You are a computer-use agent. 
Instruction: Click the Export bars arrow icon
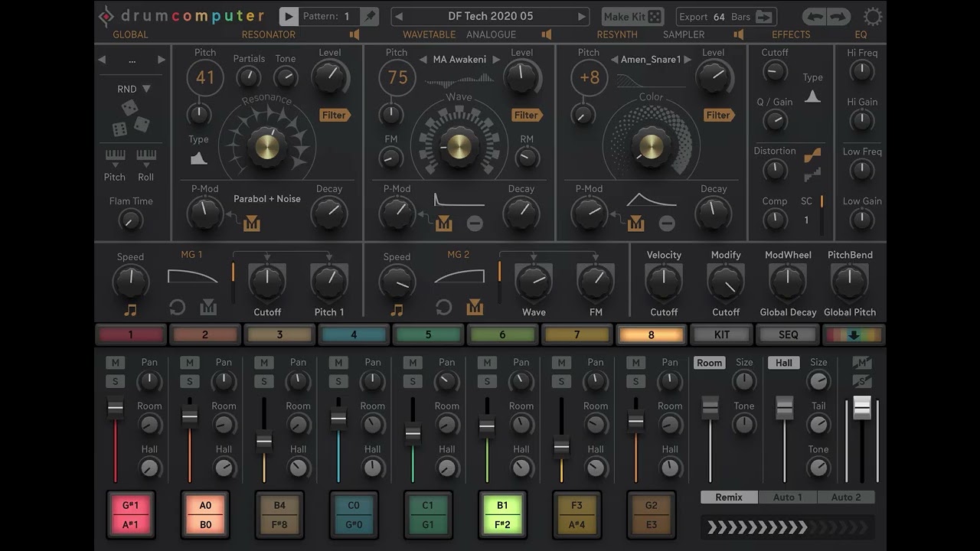coord(763,17)
